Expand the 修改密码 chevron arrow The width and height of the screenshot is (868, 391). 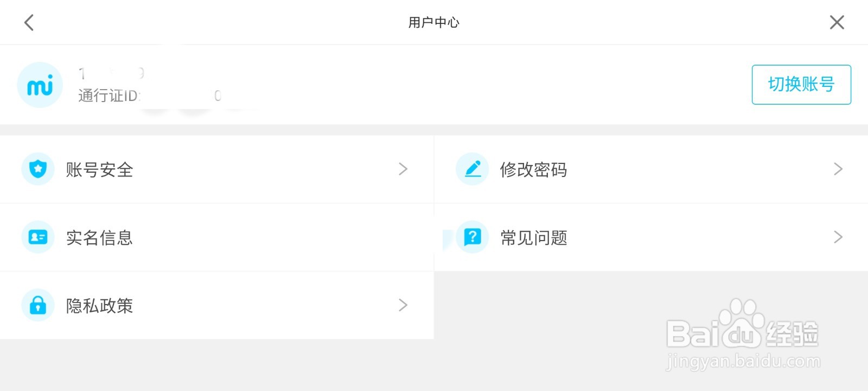click(x=838, y=169)
